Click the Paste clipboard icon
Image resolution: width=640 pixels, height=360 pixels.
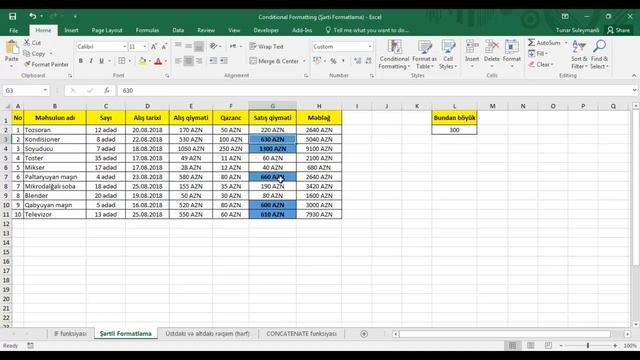(x=12, y=48)
